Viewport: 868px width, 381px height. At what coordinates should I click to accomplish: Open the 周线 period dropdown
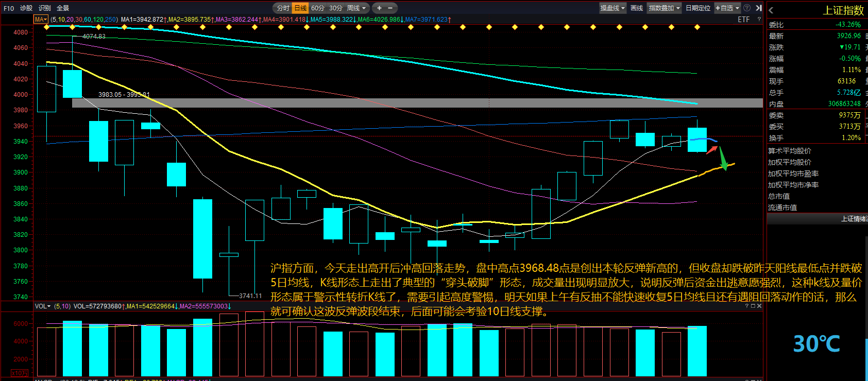click(x=356, y=8)
